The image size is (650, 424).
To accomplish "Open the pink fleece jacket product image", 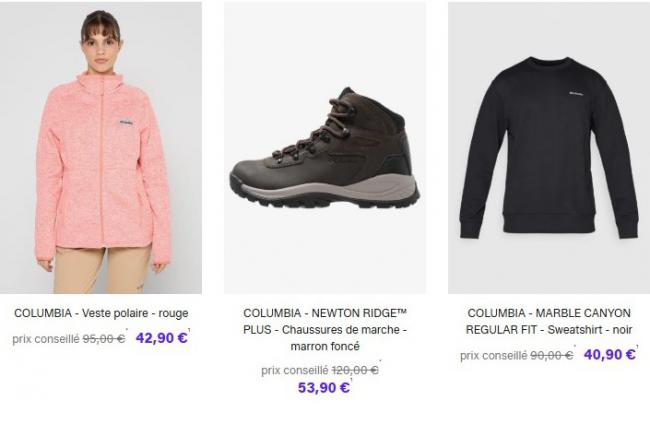I will (x=101, y=148).
